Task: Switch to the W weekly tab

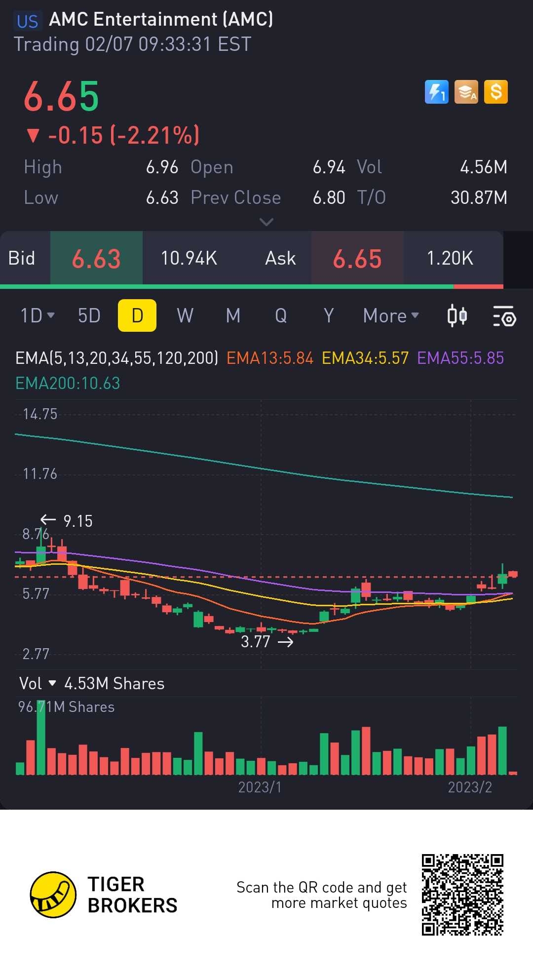Action: click(x=185, y=315)
